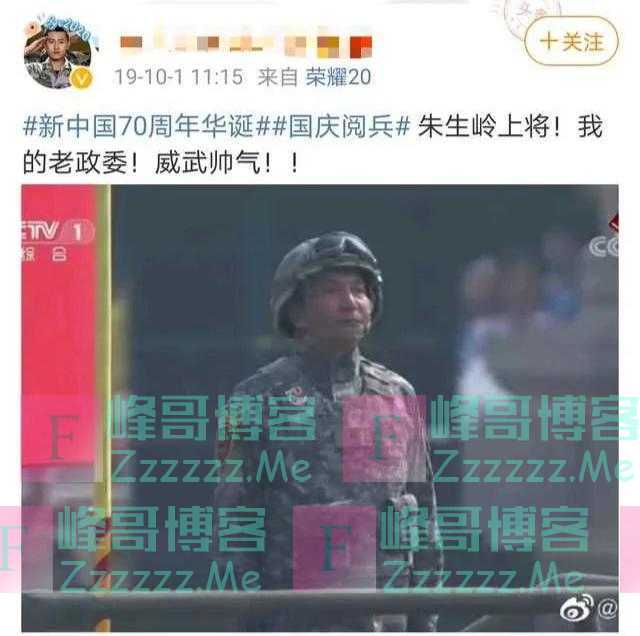Click the red banner with yellow stripe

[66, 327]
